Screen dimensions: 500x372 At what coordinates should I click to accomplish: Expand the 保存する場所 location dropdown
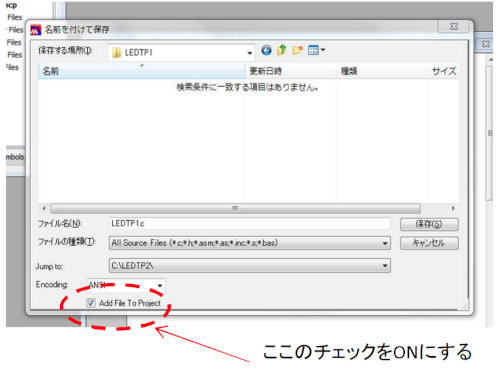pyautogui.click(x=249, y=53)
